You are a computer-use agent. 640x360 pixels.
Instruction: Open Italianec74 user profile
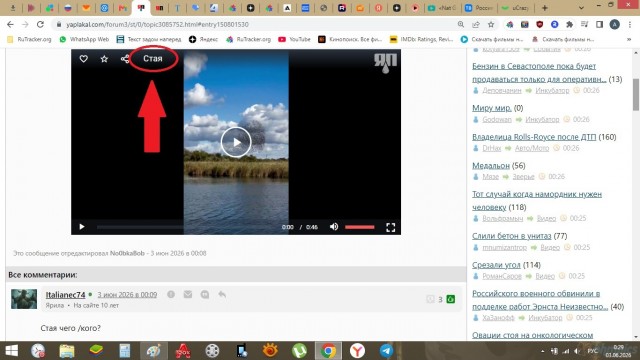tap(65, 295)
